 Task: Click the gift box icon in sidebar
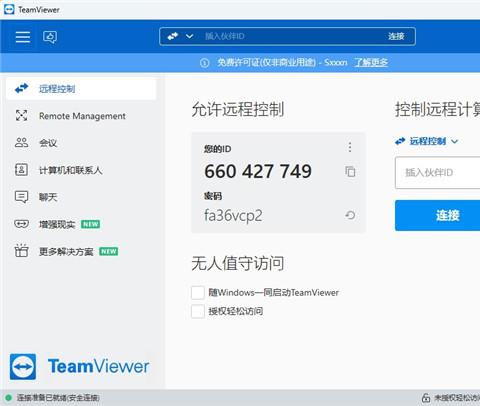pyautogui.click(x=21, y=251)
